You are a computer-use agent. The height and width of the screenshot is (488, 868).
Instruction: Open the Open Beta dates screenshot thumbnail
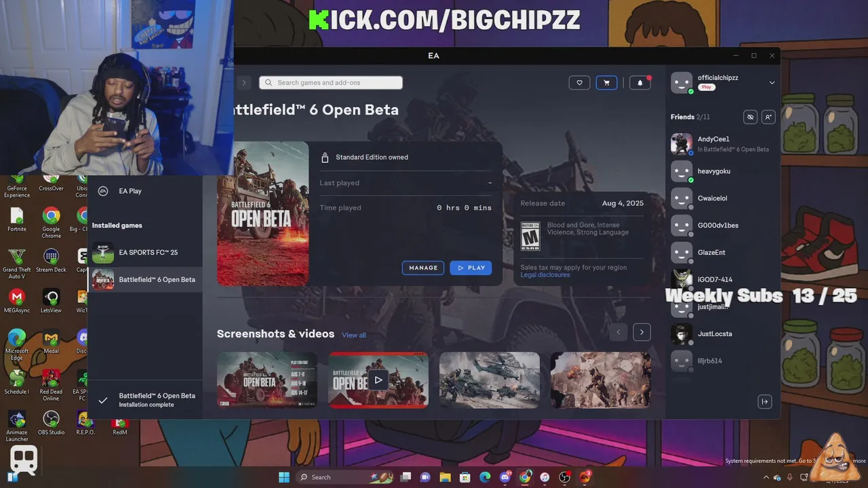click(267, 380)
